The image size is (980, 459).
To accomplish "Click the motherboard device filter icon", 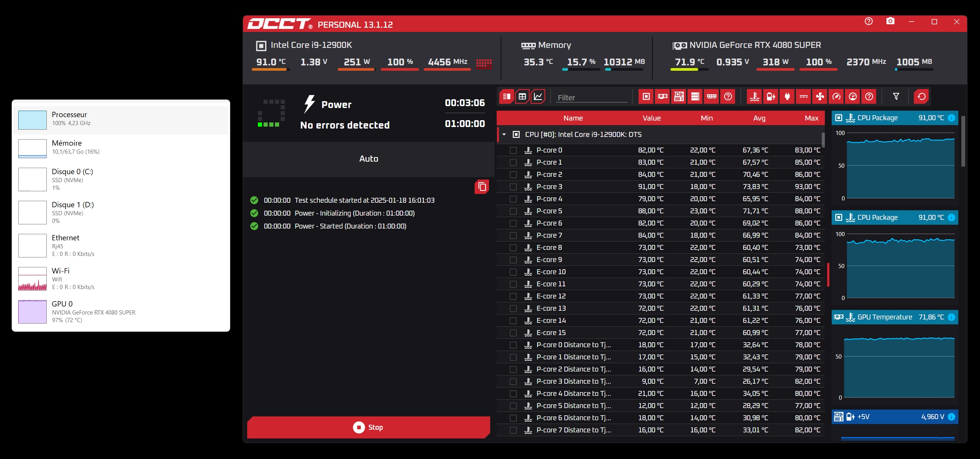I will pos(679,97).
